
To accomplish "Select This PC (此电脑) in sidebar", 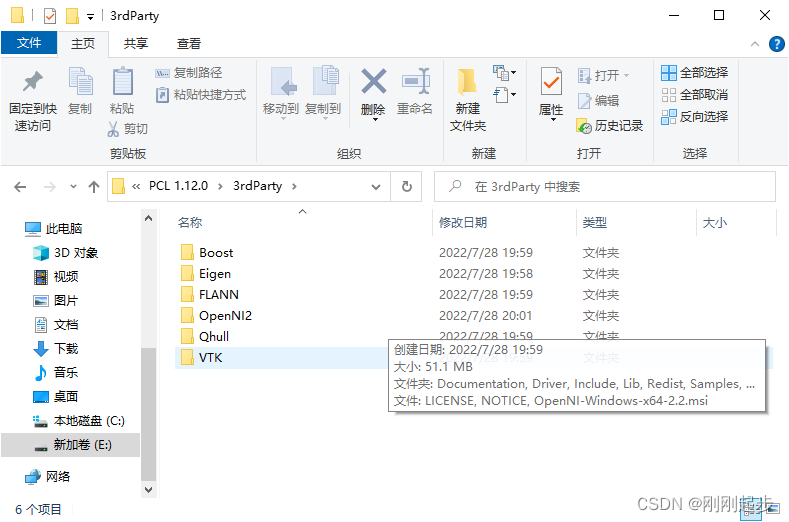I will pos(54,229).
